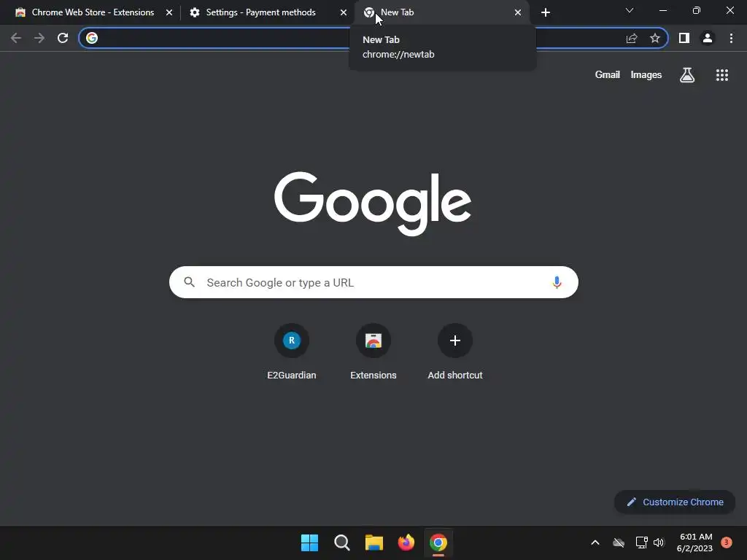Close the Chrome Web Store tab

(x=169, y=12)
